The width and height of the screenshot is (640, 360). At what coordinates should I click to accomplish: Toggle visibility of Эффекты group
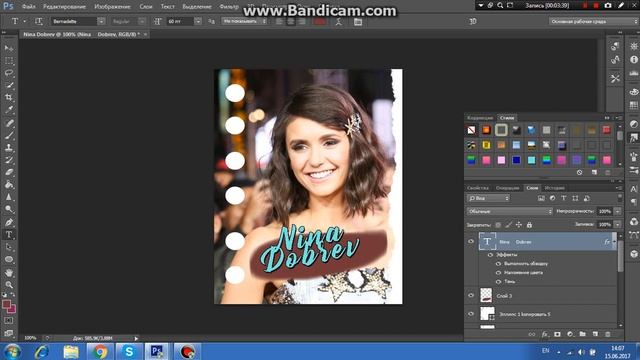click(x=490, y=255)
